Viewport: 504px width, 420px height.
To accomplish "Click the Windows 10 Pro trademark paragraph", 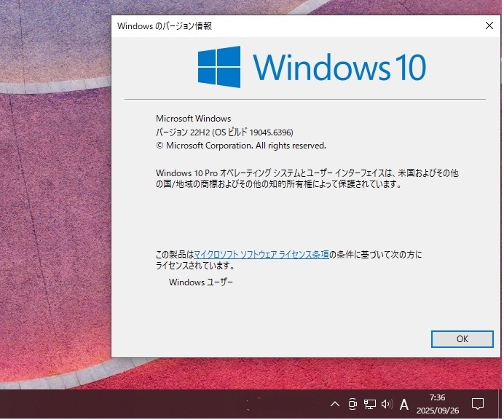I will pos(308,179).
